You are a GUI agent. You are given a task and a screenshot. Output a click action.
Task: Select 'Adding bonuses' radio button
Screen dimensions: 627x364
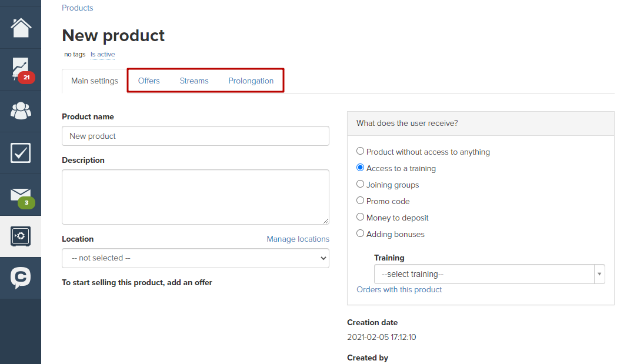361,233
